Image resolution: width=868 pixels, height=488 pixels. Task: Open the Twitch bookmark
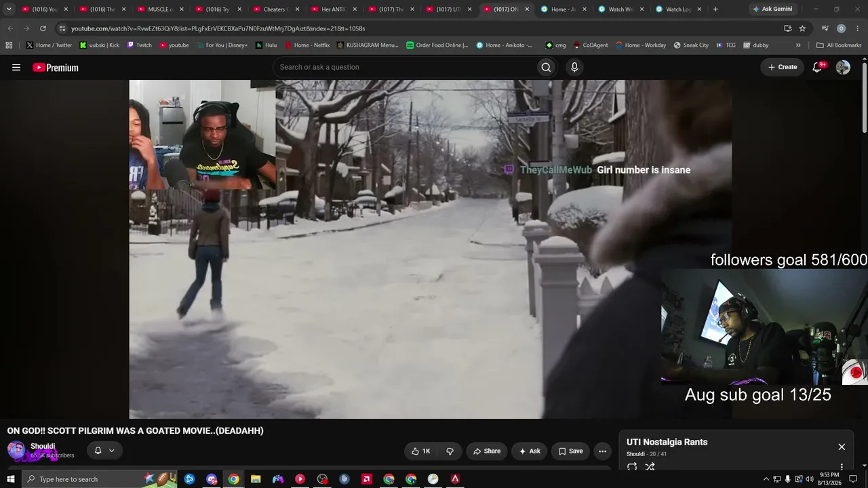[139, 45]
